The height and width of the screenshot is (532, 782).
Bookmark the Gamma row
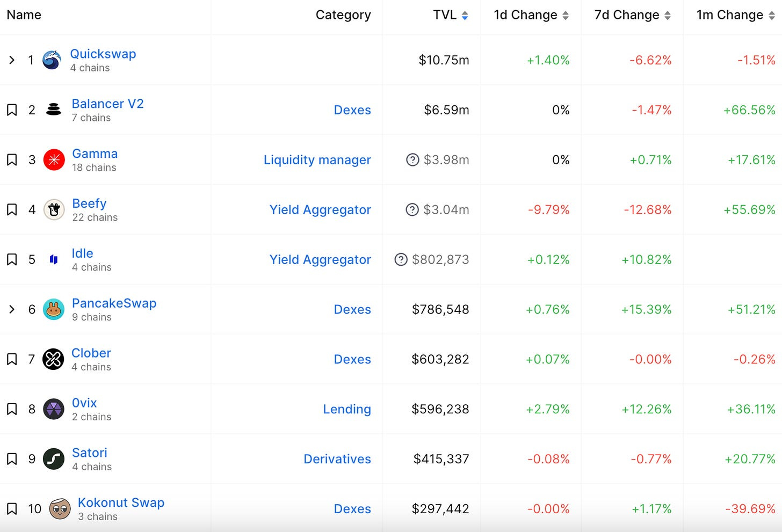click(12, 160)
